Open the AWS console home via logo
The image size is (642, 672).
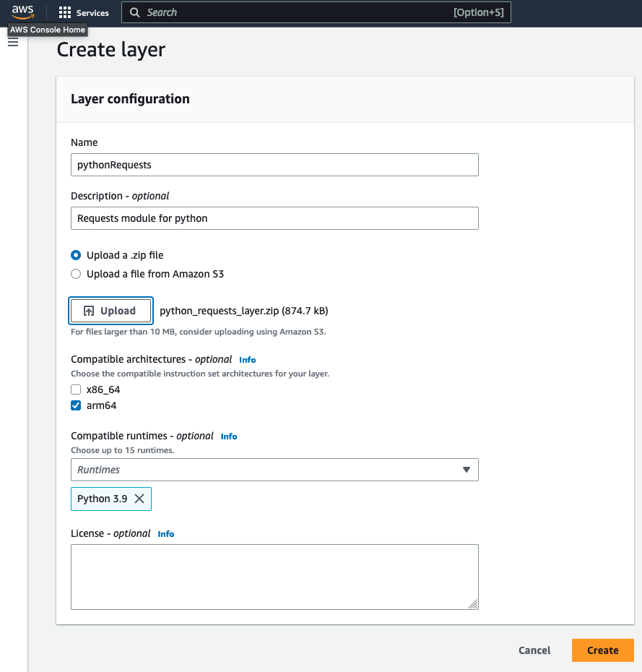pyautogui.click(x=22, y=12)
